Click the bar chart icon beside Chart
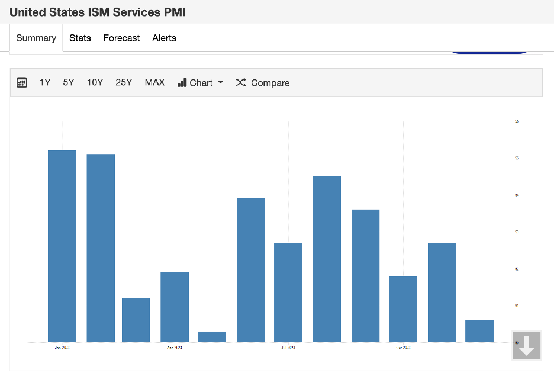Image resolution: width=554 pixels, height=392 pixels. [x=182, y=83]
